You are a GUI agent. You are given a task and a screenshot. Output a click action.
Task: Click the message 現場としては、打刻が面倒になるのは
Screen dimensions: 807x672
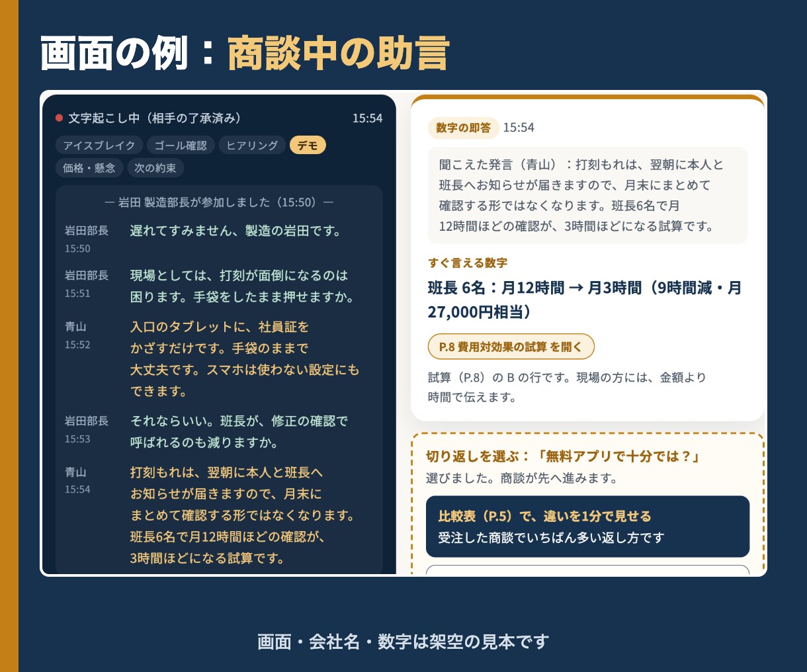[242, 286]
